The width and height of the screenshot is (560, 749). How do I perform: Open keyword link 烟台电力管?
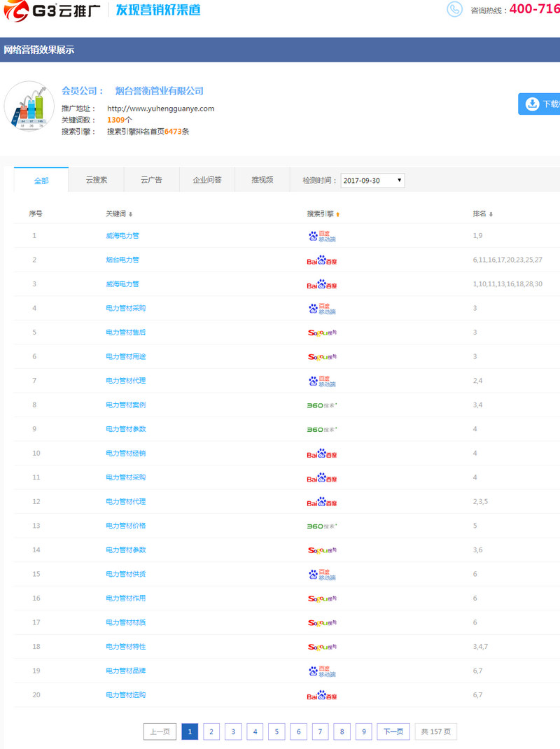[122, 260]
